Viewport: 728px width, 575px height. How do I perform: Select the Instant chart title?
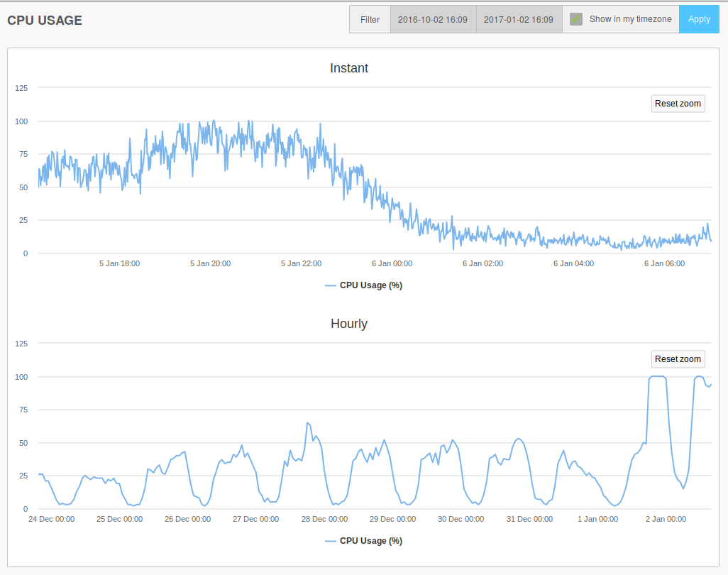coord(349,68)
